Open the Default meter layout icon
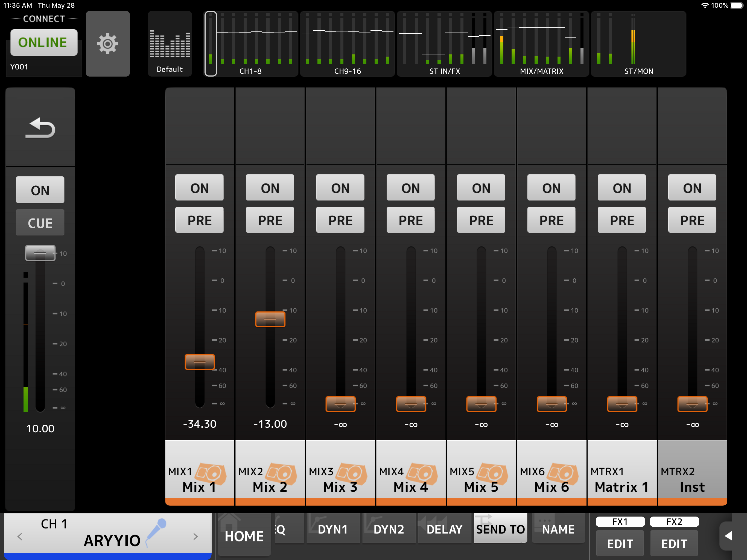Screen dimensions: 747x560 [170, 43]
